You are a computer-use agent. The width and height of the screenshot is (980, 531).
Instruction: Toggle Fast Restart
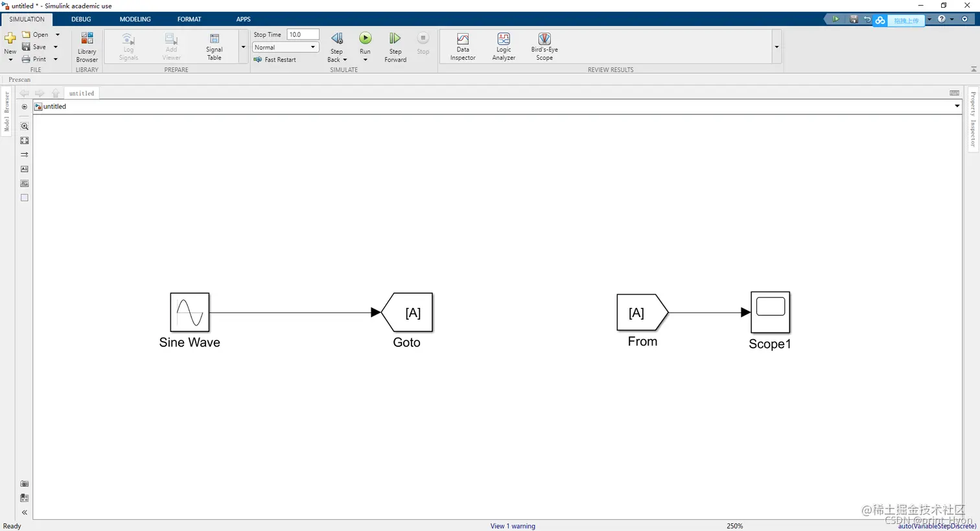pos(275,60)
